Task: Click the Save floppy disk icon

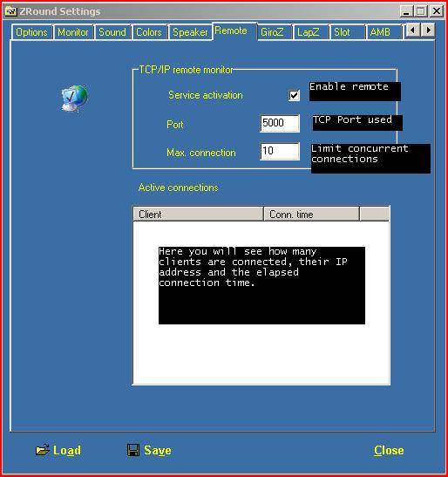Action: [x=133, y=450]
